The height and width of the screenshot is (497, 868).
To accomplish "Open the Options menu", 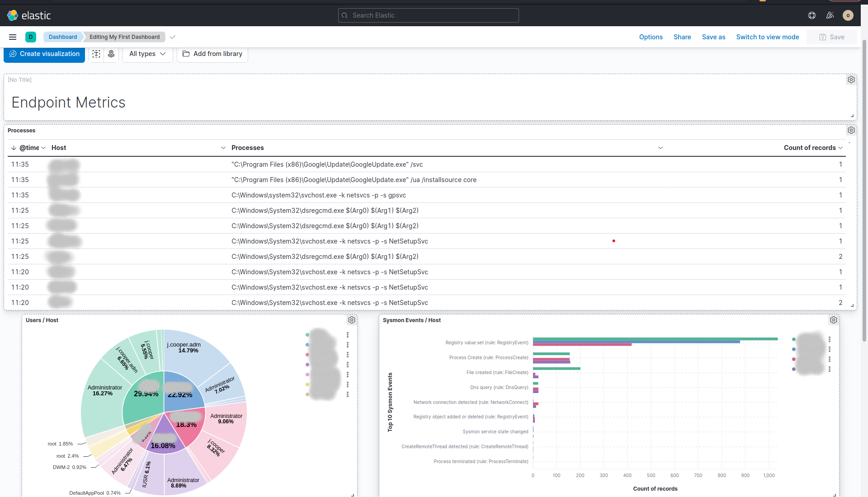I will pyautogui.click(x=651, y=37).
